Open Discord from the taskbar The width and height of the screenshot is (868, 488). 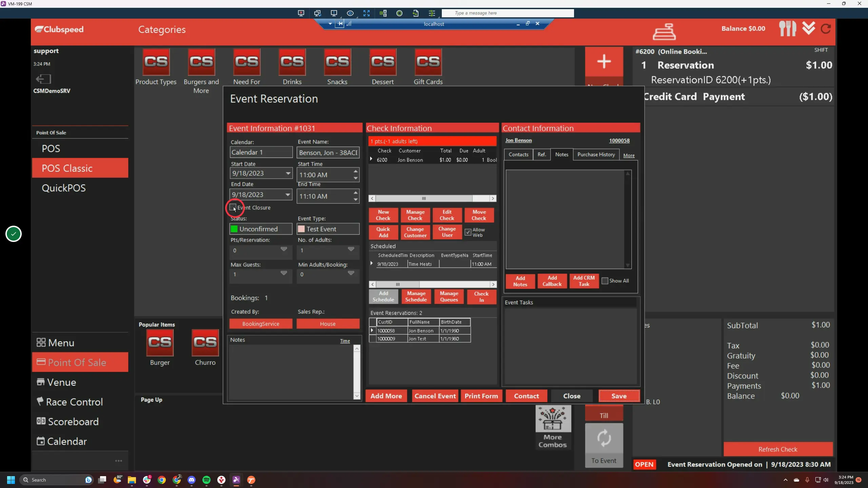pos(192,480)
